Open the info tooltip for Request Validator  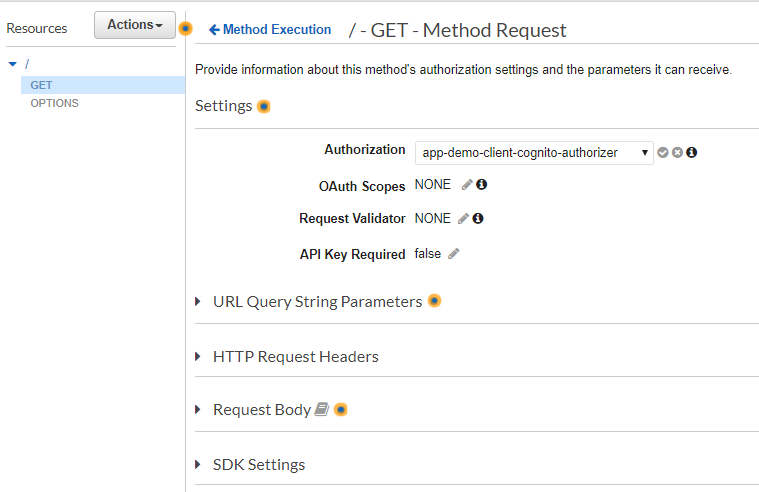[x=478, y=219]
